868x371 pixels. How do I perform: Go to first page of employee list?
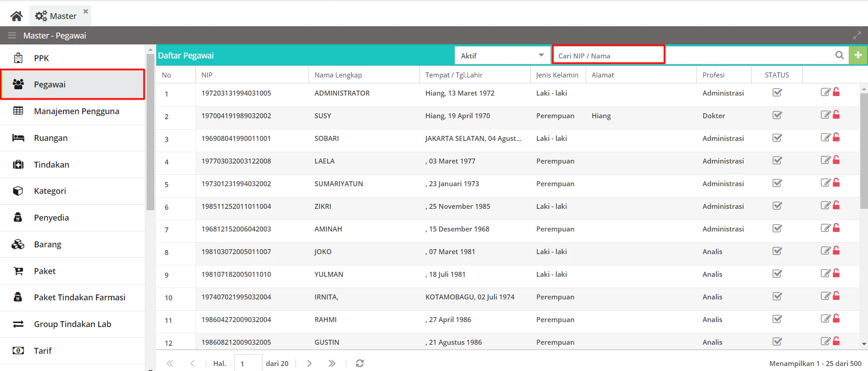pos(170,363)
